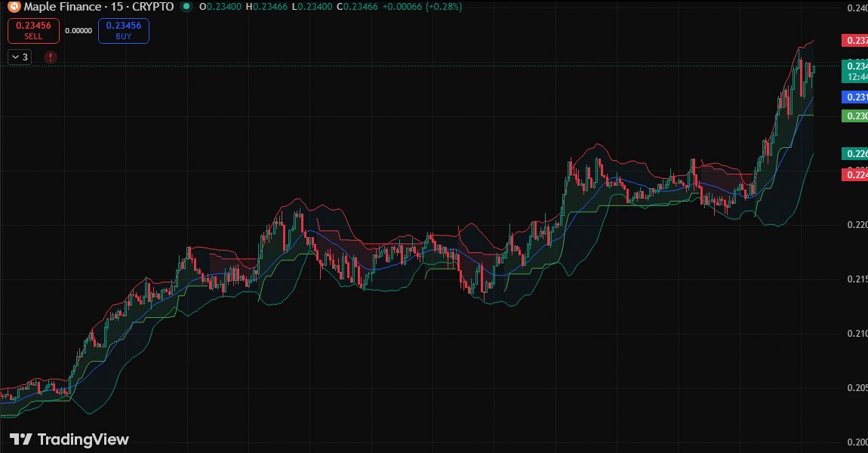The width and height of the screenshot is (868, 453).
Task: Click the low value L0.23400
Action: [312, 7]
